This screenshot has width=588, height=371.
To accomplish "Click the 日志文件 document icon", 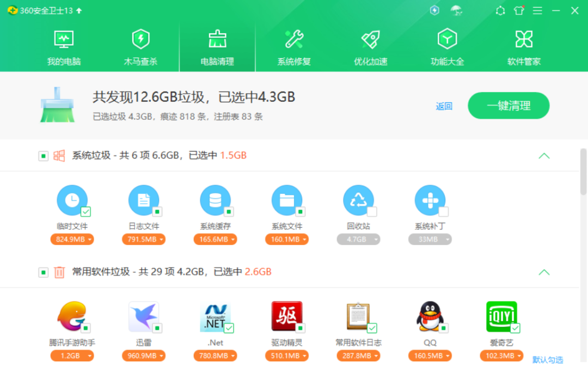I will click(x=144, y=200).
